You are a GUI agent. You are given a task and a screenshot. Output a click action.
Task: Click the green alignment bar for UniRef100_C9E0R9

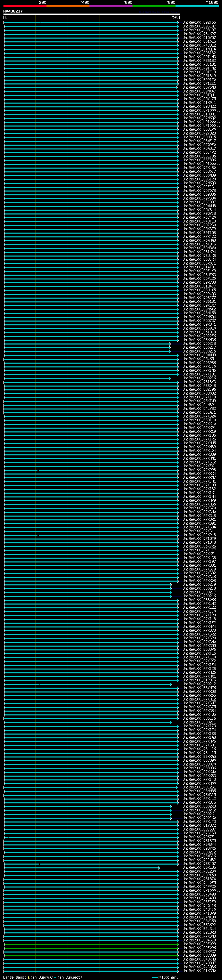coord(91,944)
